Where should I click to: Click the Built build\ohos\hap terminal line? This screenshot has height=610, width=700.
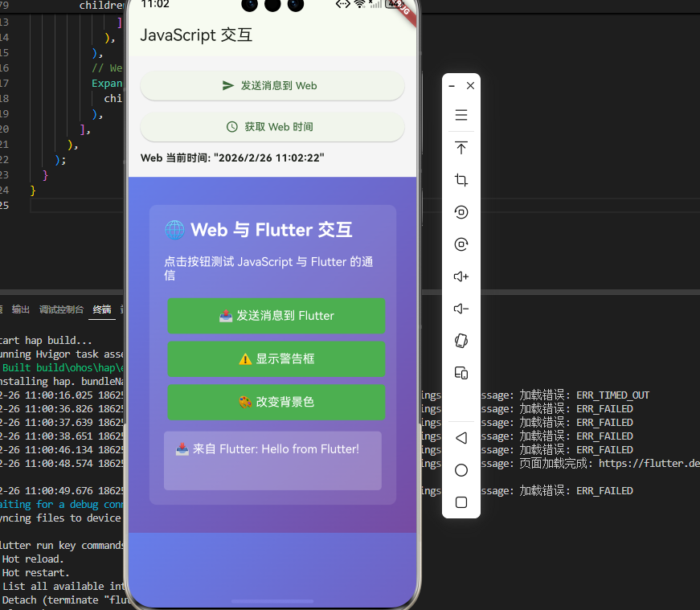click(63, 368)
